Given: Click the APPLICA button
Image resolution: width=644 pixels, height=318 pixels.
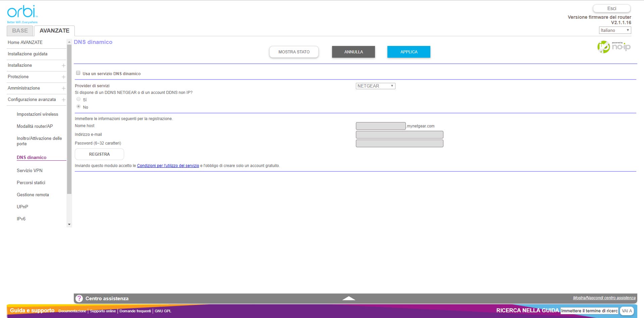Looking at the screenshot, I should (409, 52).
